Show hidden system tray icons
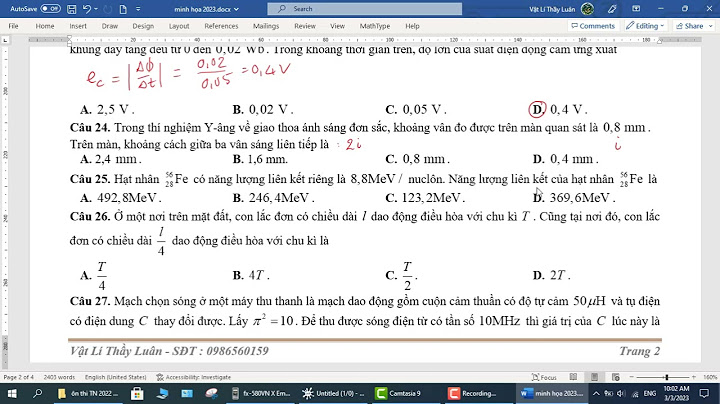Screen dimensions: 720x404 (x=596, y=393)
